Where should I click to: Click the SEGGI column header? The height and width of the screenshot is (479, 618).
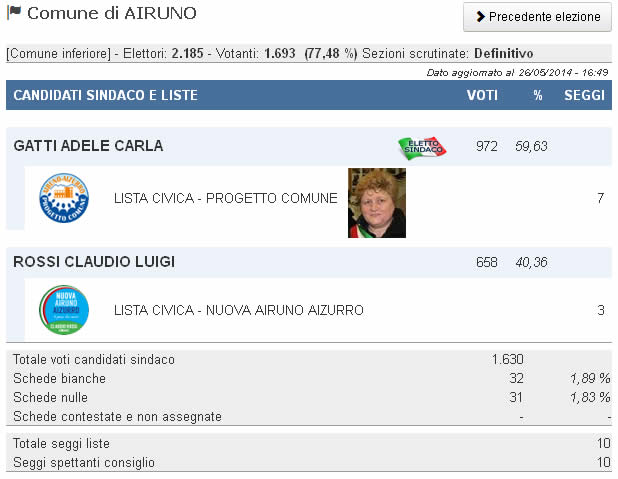584,95
